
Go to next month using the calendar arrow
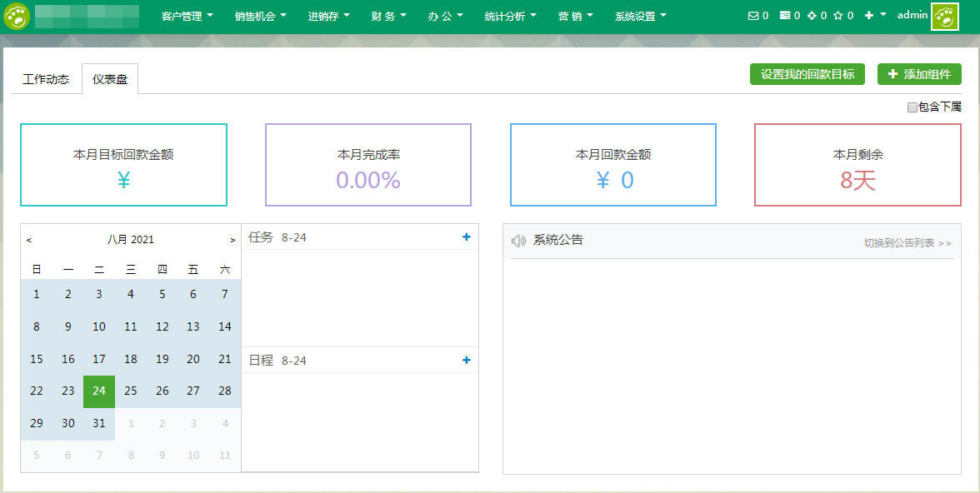coord(232,239)
